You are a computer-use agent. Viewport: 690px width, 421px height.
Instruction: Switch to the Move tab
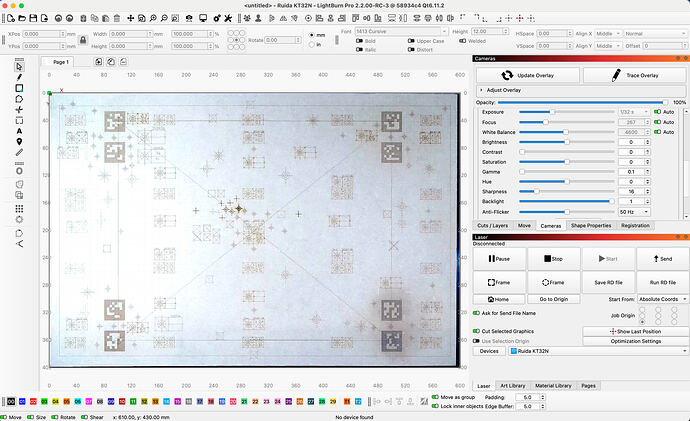524,226
